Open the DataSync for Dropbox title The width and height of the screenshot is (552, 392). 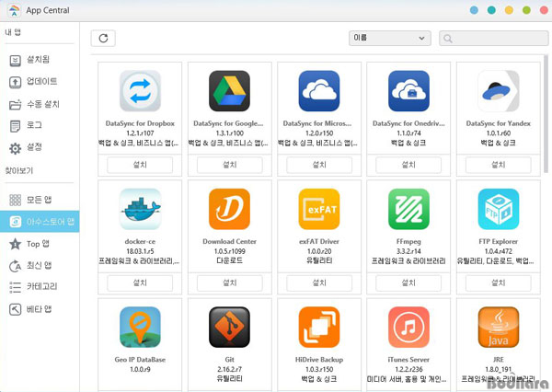(x=140, y=123)
